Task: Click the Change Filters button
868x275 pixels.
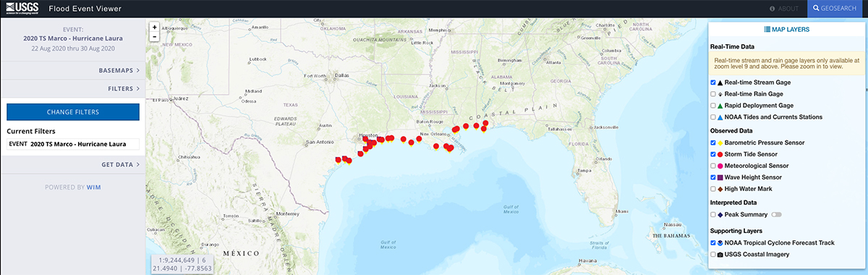Action: click(x=73, y=112)
